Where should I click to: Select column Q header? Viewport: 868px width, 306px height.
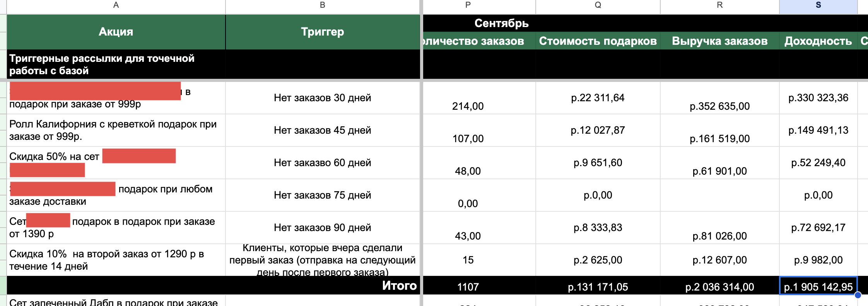(x=598, y=5)
